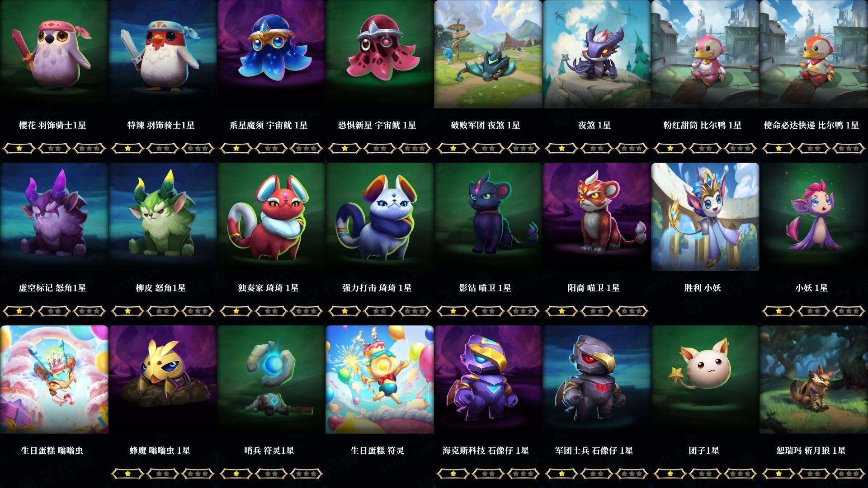The height and width of the screenshot is (488, 868).
Task: Choose three-star badge under 军团士兵 石像仔
Action: pyautogui.click(x=632, y=474)
